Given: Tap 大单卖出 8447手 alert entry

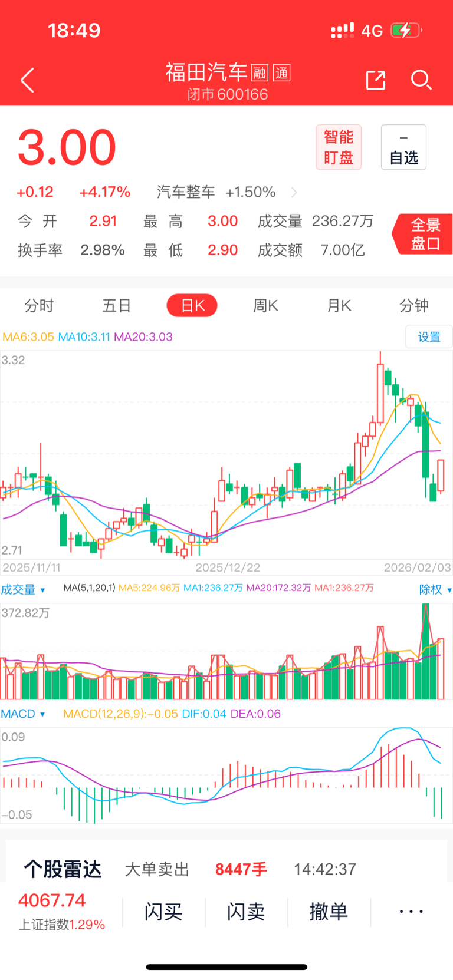Looking at the screenshot, I should coord(195,869).
